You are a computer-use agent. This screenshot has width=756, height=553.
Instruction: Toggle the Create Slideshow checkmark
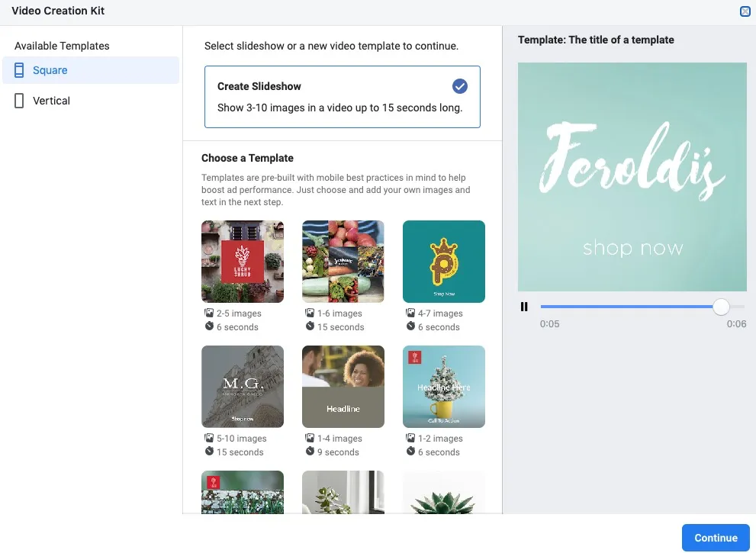point(459,85)
